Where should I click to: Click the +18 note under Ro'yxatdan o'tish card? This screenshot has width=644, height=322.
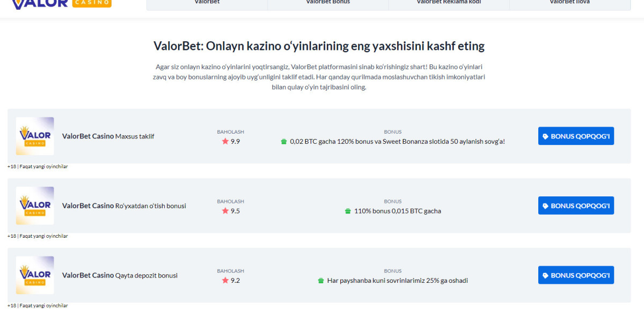38,236
